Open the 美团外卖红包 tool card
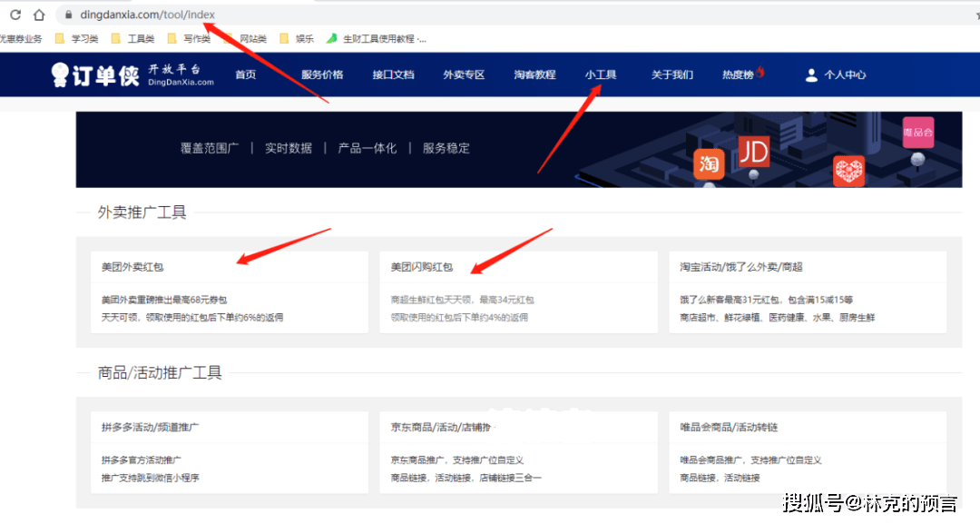This screenshot has width=980, height=524. click(x=230, y=292)
